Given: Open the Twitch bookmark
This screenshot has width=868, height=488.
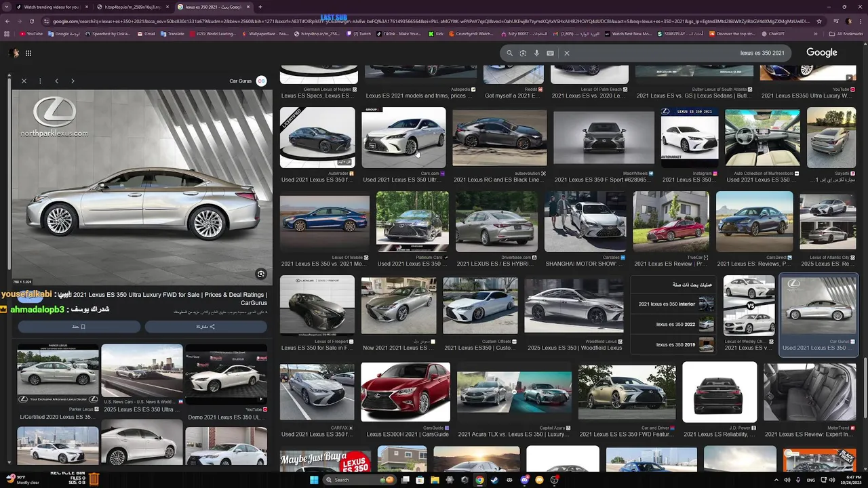Looking at the screenshot, I should coord(359,34).
